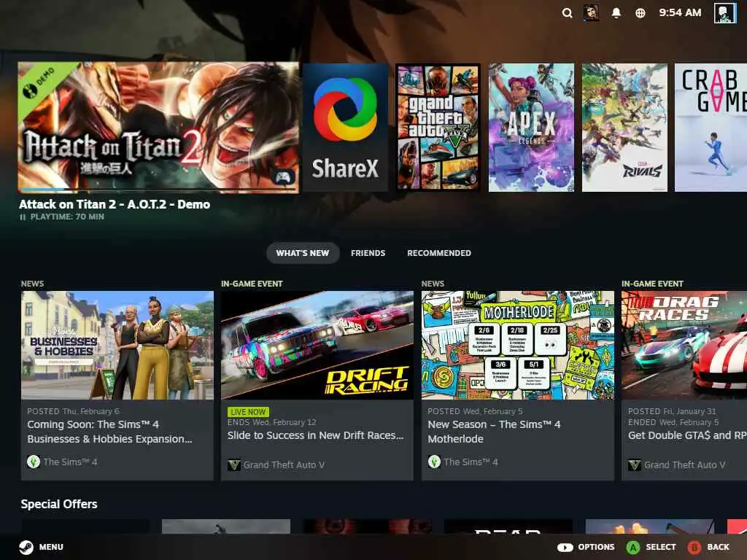The image size is (747, 560).
Task: Click the green A Select button icon
Action: point(633,548)
